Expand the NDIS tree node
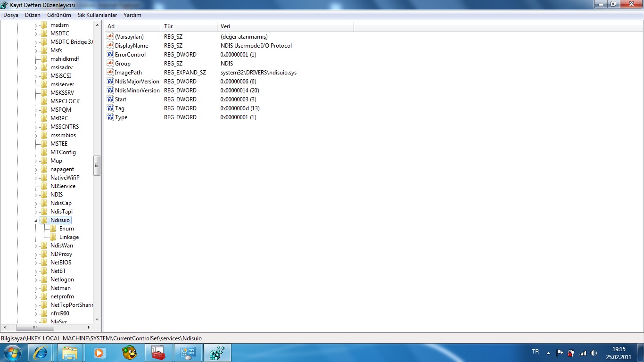644x362 pixels. (36, 195)
